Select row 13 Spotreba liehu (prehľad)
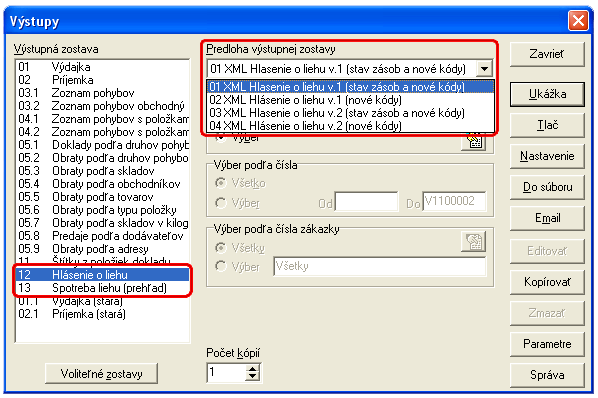Screen dimensions: 598x398 point(103,288)
